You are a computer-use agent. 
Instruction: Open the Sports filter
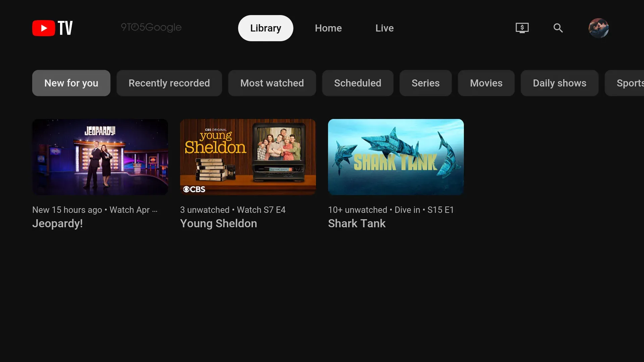[x=631, y=83]
